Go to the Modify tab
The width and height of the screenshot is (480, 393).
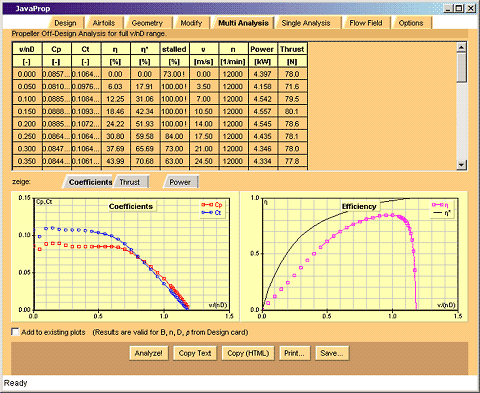tap(191, 23)
